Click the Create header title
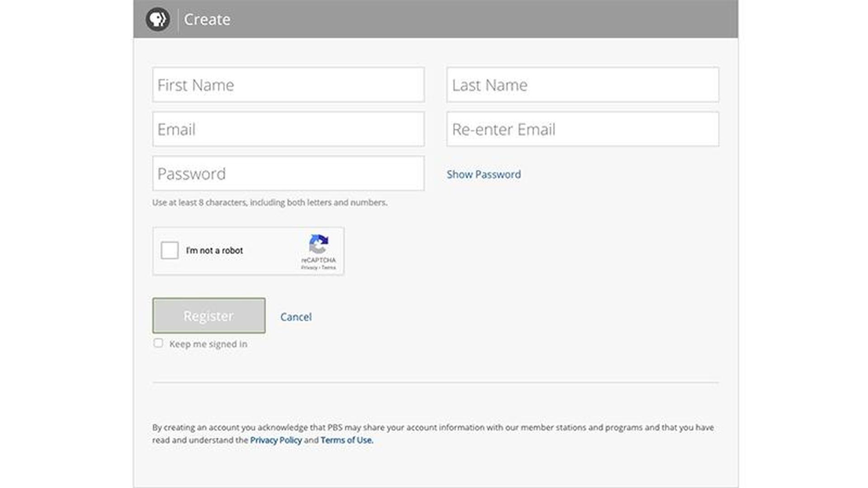This screenshot has height=488, width=868. tap(207, 19)
